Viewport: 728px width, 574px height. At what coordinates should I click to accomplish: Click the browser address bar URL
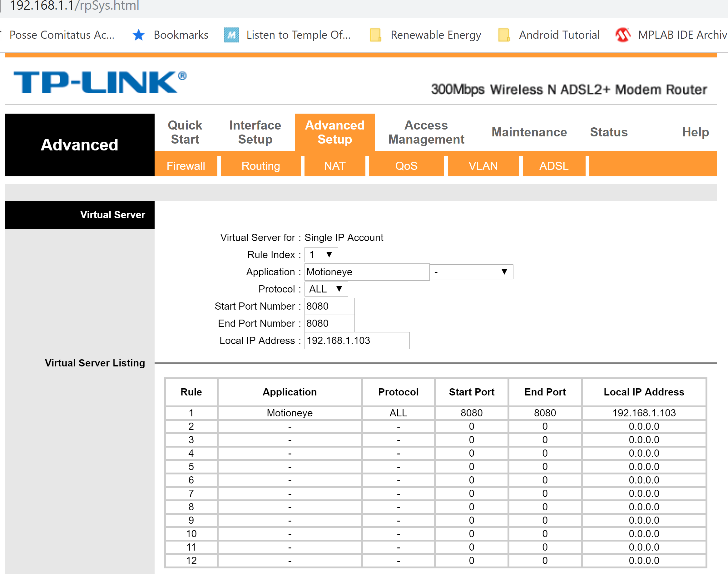tap(75, 6)
